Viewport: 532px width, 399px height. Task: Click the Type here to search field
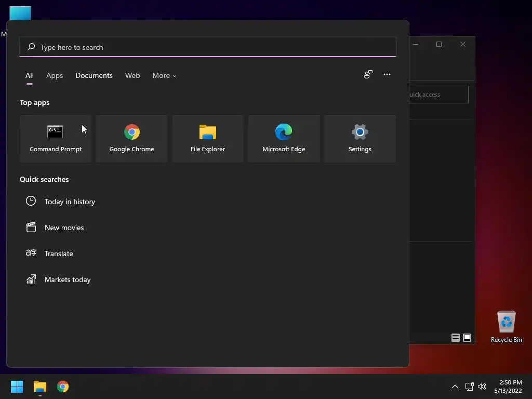point(208,47)
